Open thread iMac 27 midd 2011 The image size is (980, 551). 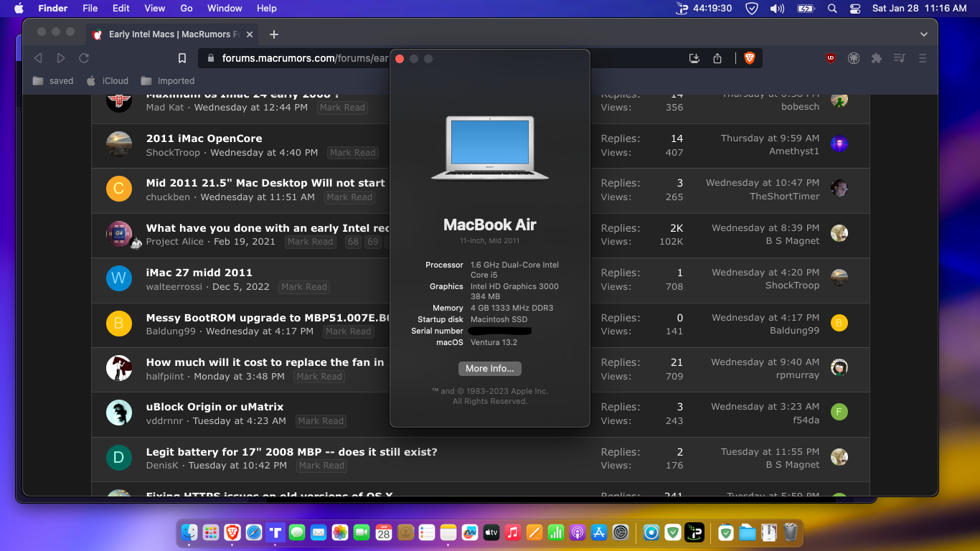click(x=199, y=273)
